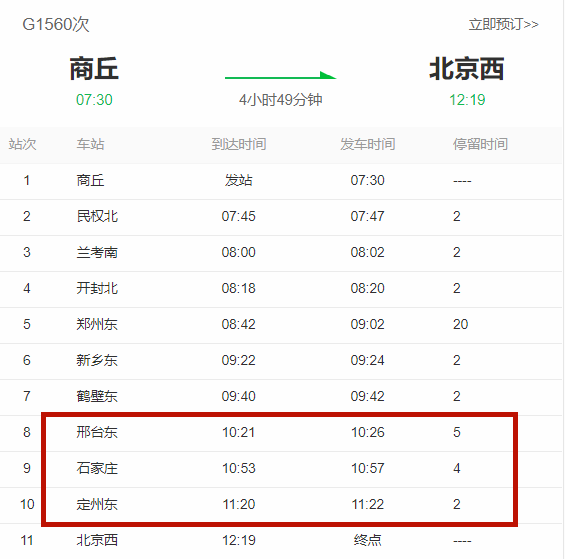Screen dimensions: 566x559
Task: Click departure time 11:22 for 定州东
Action: [x=368, y=504]
